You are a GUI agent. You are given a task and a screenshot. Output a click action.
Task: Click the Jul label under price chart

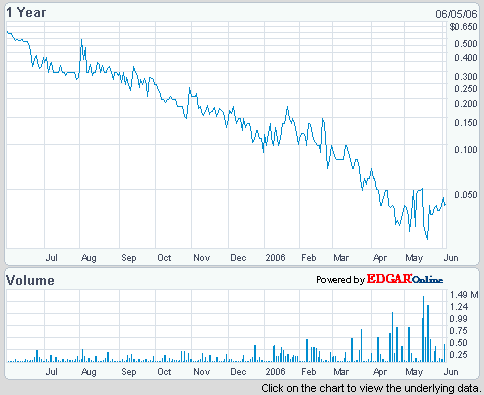click(52, 258)
